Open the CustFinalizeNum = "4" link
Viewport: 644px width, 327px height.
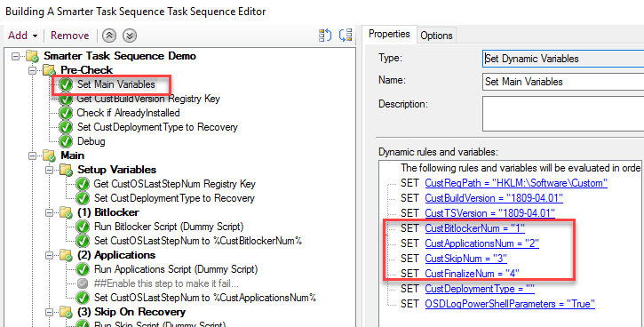[472, 274]
